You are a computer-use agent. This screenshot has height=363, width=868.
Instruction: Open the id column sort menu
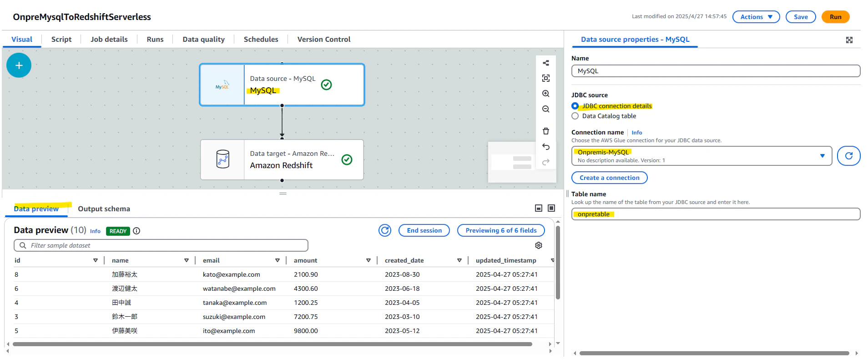point(96,260)
